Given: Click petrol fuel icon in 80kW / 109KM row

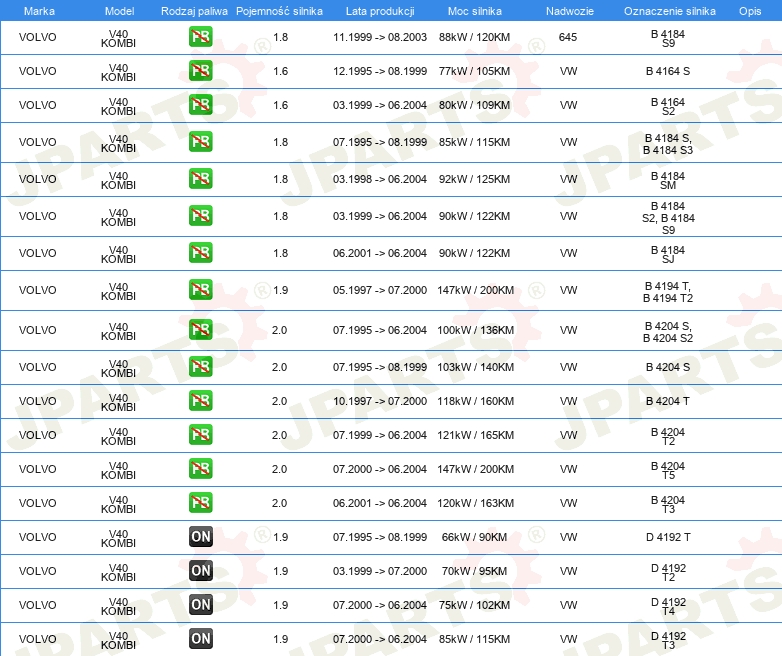Looking at the screenshot, I should pyautogui.click(x=200, y=105).
